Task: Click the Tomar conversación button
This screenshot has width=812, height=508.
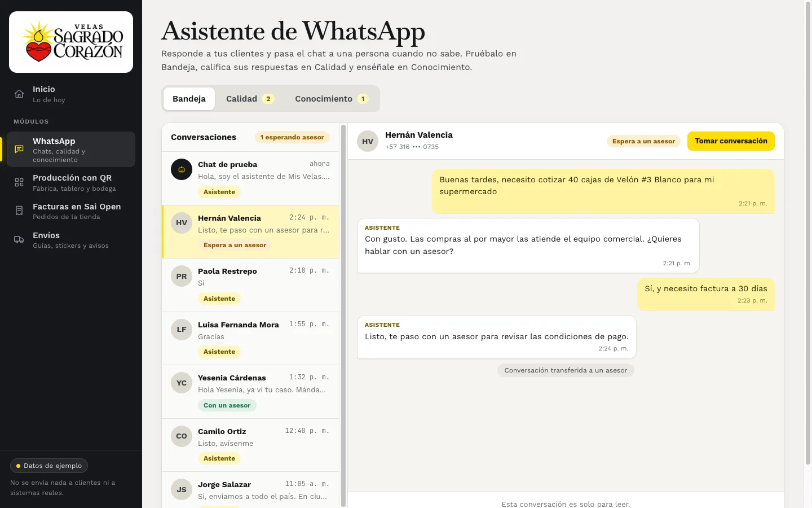Action: coord(731,141)
